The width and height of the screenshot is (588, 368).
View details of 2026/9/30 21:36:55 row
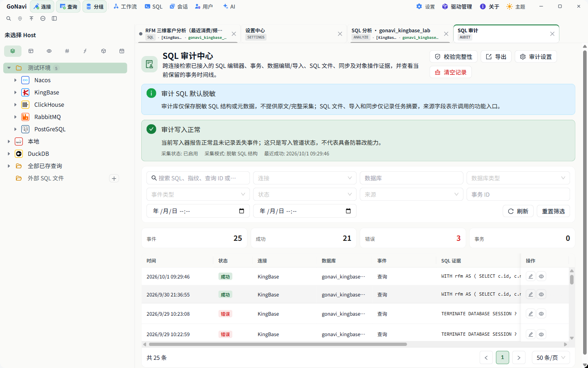(x=541, y=294)
